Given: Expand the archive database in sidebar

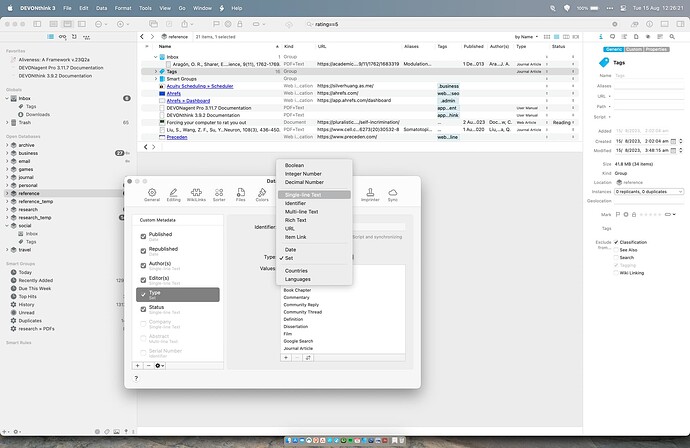Looking at the screenshot, I should pos(7,145).
